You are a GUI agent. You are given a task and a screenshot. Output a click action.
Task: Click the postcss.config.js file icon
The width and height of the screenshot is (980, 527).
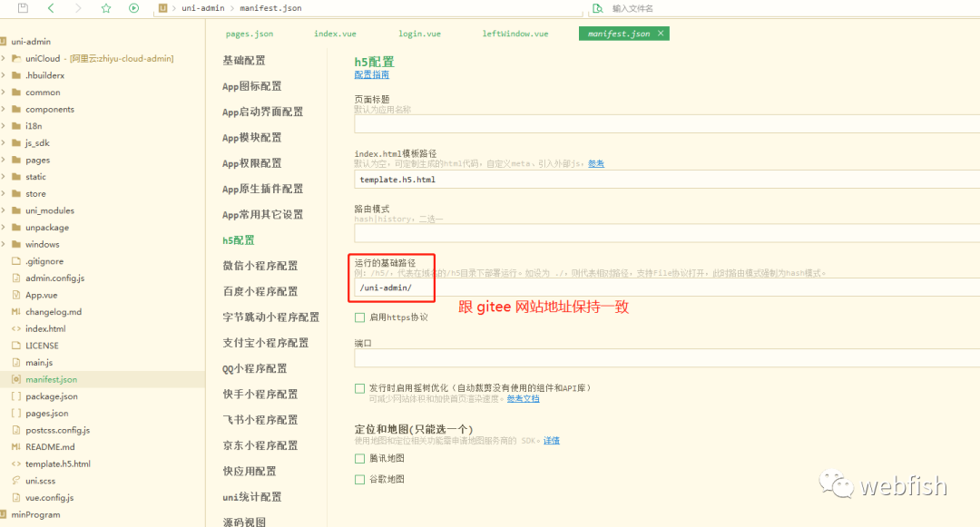click(16, 430)
